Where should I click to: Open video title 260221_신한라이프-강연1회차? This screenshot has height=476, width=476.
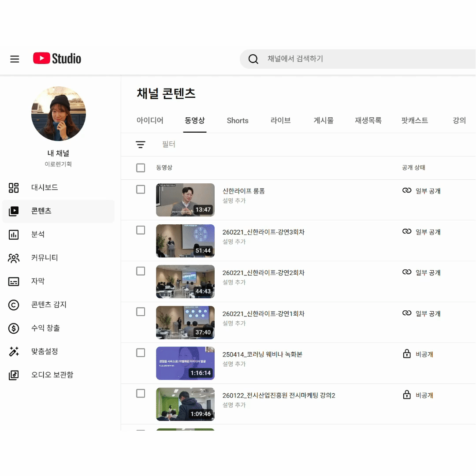click(264, 314)
